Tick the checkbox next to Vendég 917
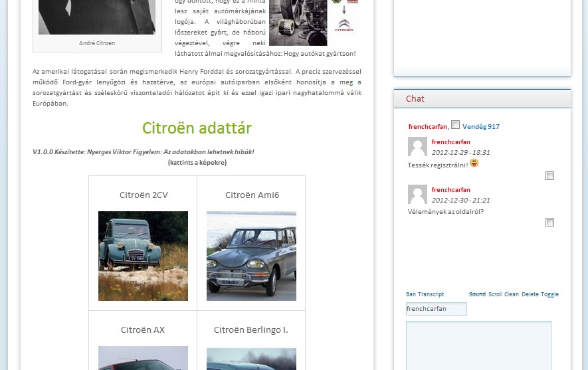The width and height of the screenshot is (588, 370). point(455,125)
